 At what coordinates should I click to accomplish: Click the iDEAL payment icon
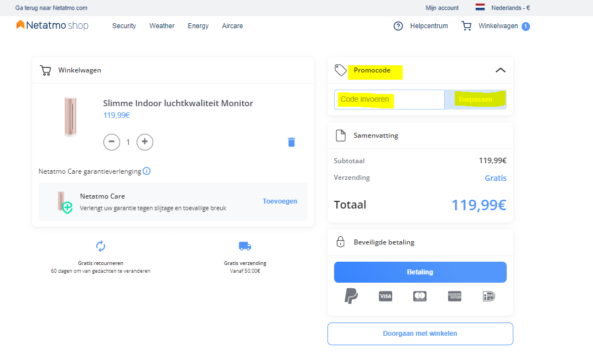pos(488,297)
